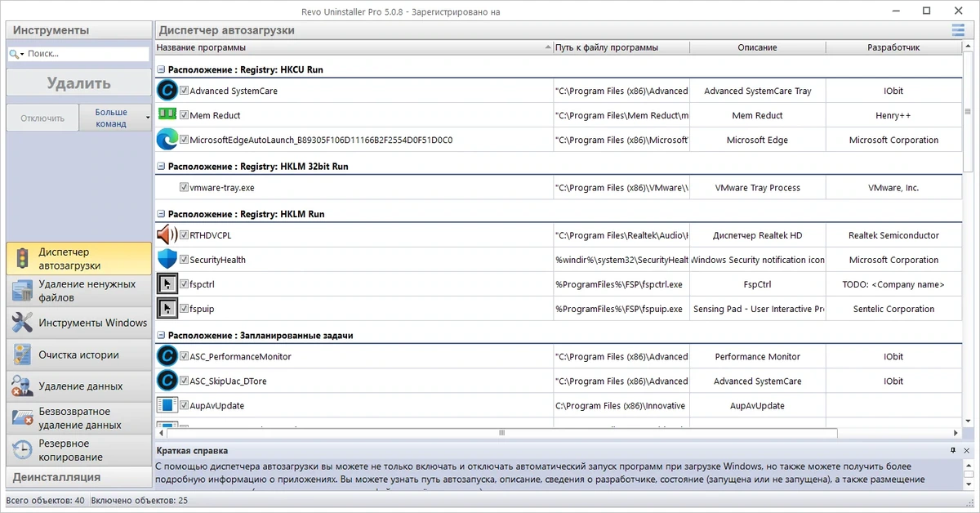Click the SecurityHealth shield icon
980x513 pixels.
(x=167, y=260)
